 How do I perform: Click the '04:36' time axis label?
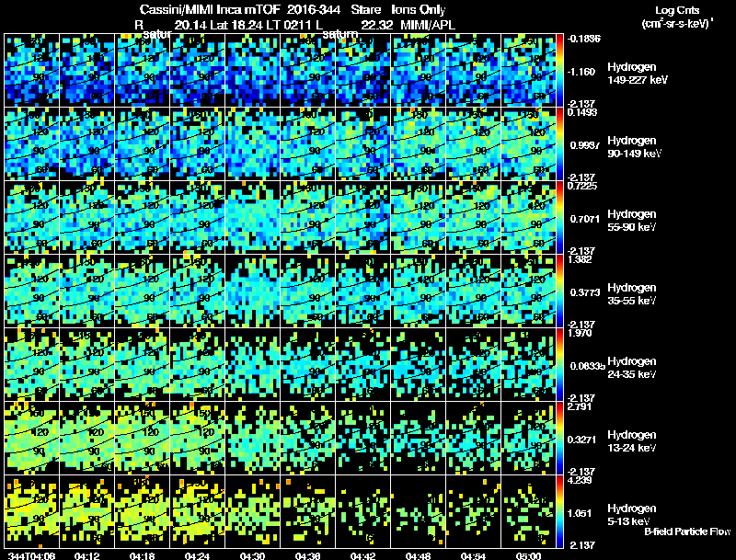307,555
